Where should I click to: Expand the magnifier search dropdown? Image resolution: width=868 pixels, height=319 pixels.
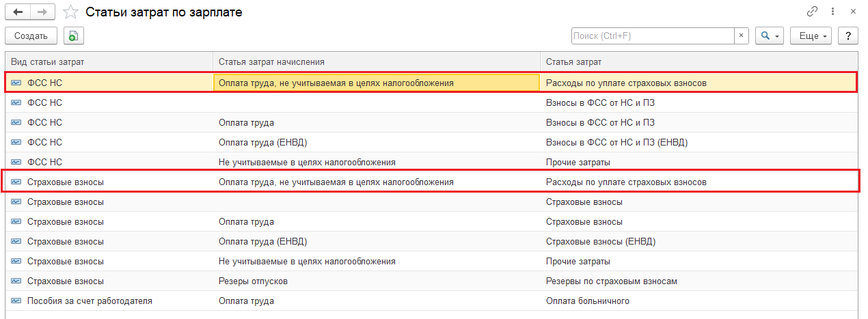point(770,36)
